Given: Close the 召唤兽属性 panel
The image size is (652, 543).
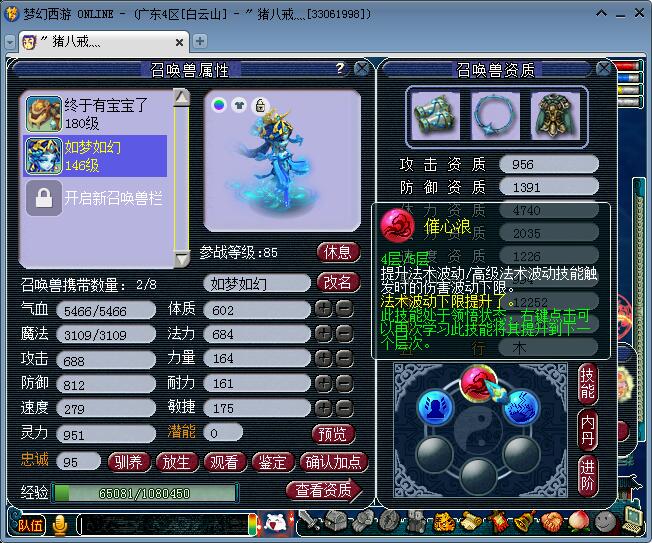Looking at the screenshot, I should pyautogui.click(x=362, y=69).
